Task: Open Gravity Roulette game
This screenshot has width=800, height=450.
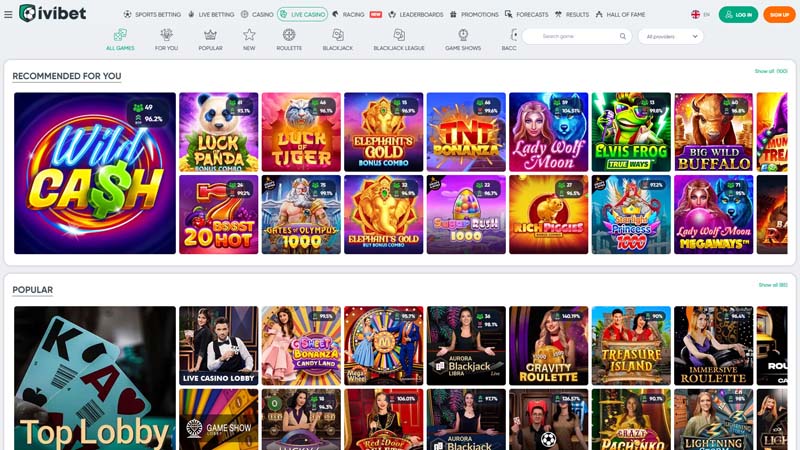Action: pyautogui.click(x=548, y=345)
